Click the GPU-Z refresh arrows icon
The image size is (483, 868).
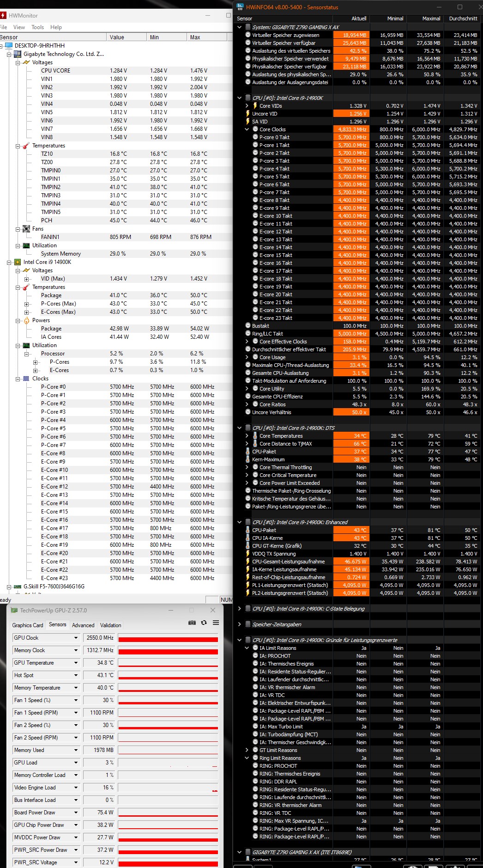point(204,623)
